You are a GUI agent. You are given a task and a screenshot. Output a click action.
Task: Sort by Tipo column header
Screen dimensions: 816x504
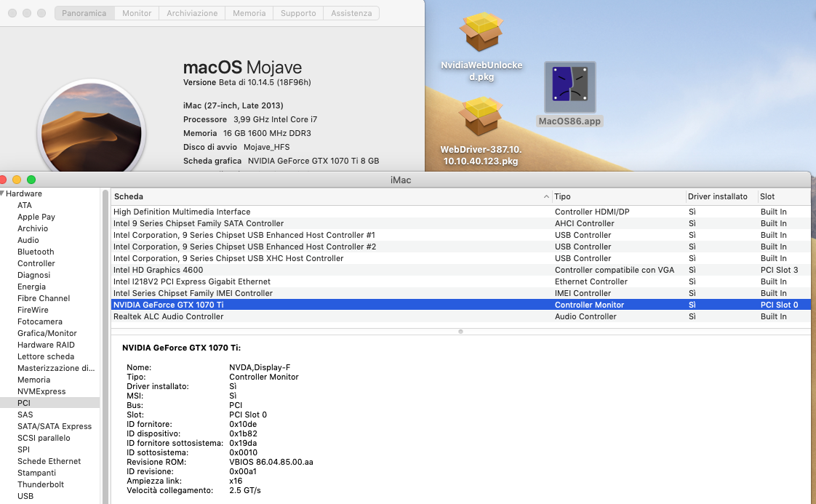pyautogui.click(x=618, y=196)
